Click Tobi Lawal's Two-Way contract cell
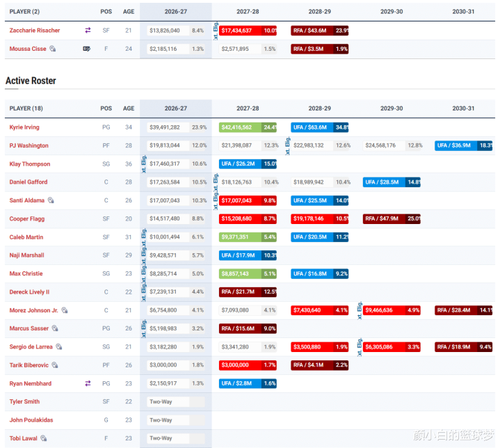 point(176,438)
